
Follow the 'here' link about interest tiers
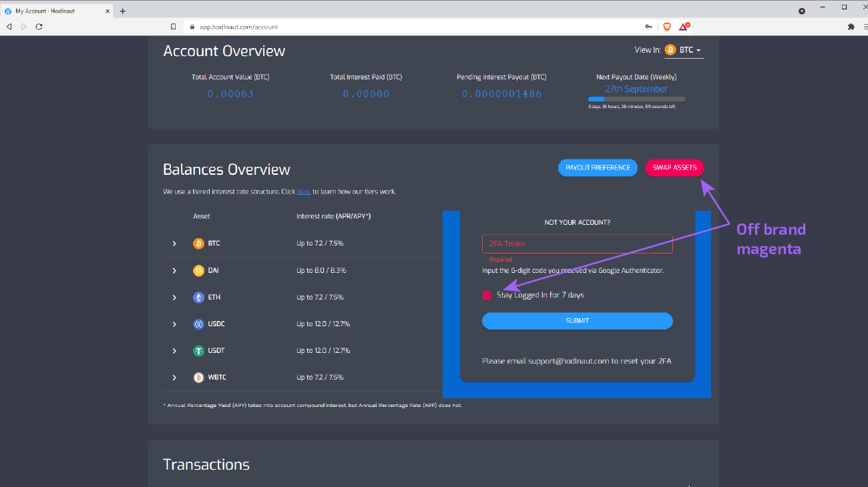(x=304, y=192)
